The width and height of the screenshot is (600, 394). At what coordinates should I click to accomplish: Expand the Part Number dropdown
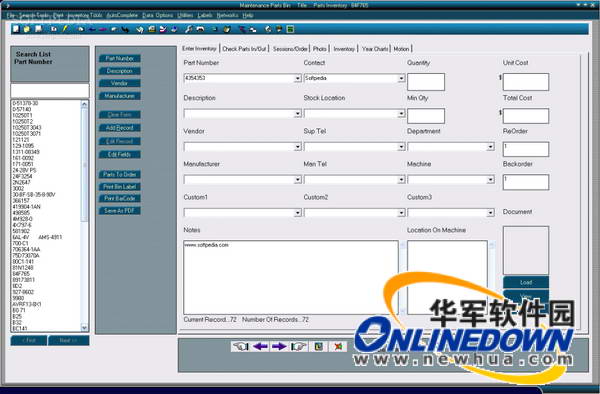[x=297, y=78]
